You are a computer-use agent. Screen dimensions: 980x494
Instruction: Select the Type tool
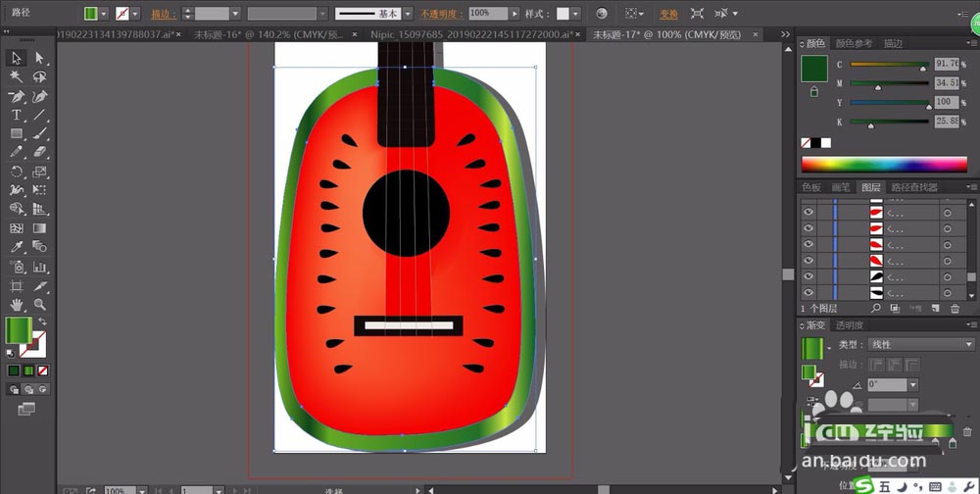tap(17, 115)
